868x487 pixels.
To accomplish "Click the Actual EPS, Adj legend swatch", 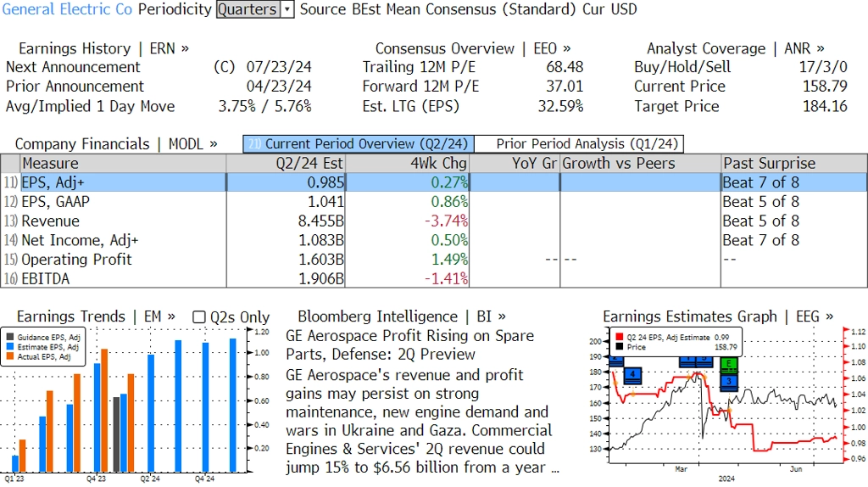I will (x=10, y=357).
